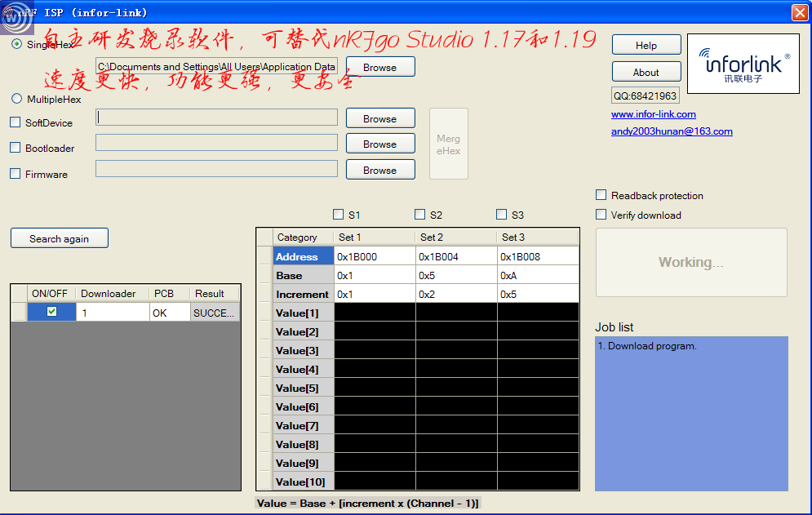
Task: Click the About button
Action: pos(646,72)
